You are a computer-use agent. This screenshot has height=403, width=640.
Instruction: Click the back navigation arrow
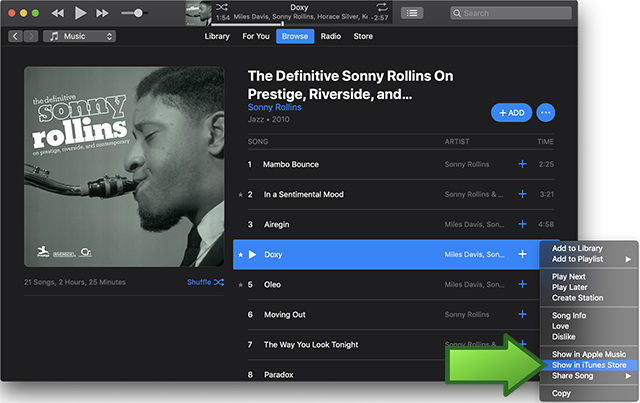point(16,36)
